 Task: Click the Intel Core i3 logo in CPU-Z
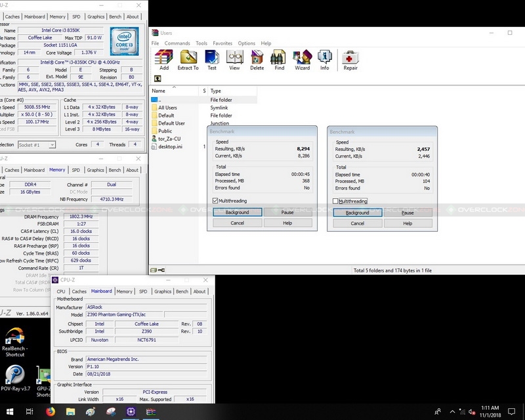pos(124,41)
